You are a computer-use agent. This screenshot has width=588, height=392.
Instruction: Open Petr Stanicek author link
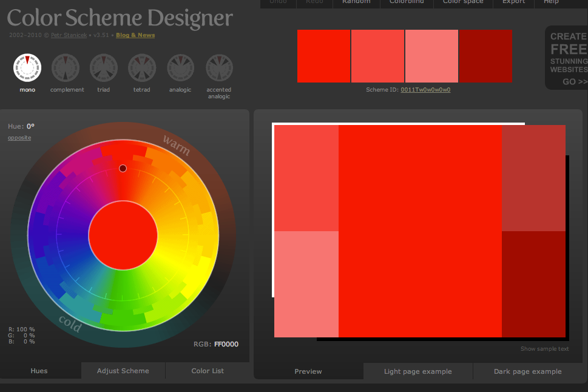pos(69,35)
